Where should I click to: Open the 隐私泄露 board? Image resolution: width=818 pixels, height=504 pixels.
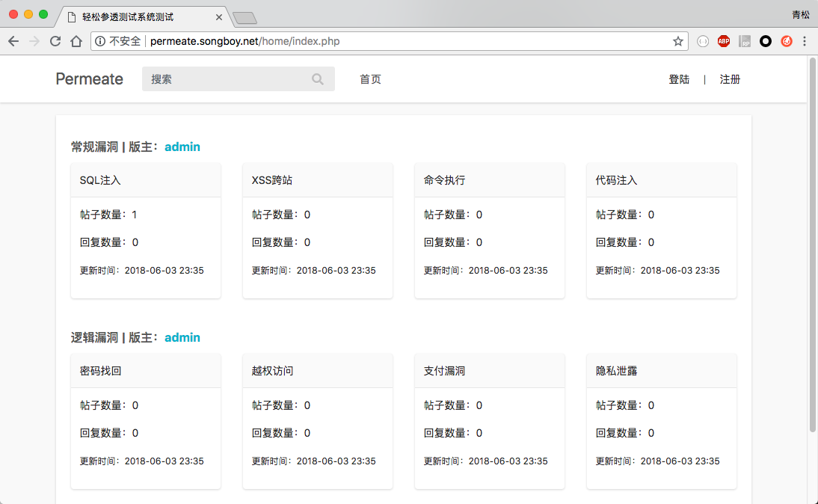[x=616, y=371]
